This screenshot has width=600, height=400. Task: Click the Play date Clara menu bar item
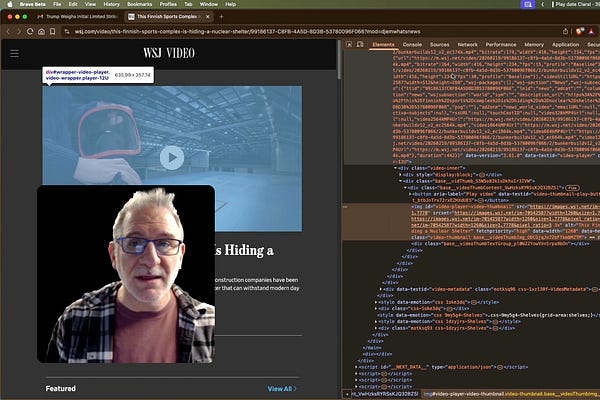coord(575,4)
